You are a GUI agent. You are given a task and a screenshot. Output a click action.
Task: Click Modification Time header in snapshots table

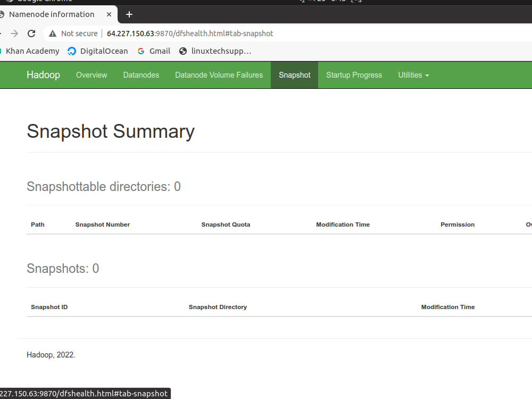(x=448, y=307)
